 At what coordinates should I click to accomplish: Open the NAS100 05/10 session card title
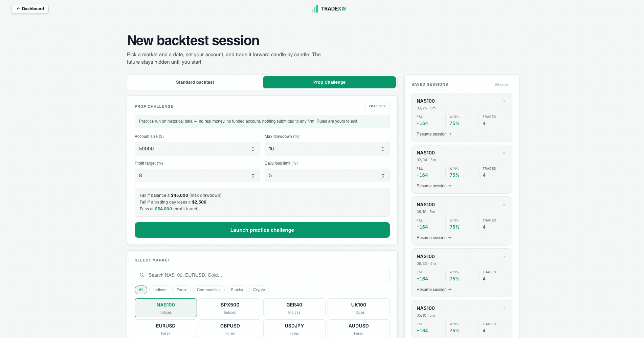click(x=426, y=308)
